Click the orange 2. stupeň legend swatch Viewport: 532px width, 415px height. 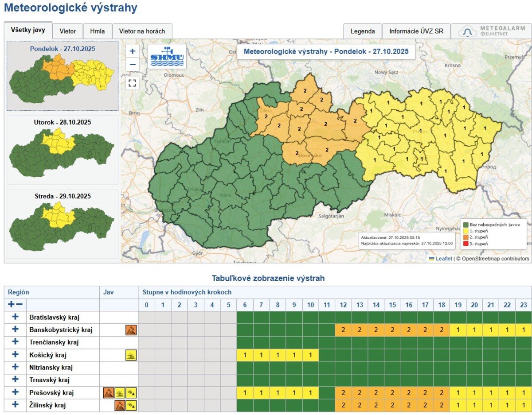[x=465, y=237]
